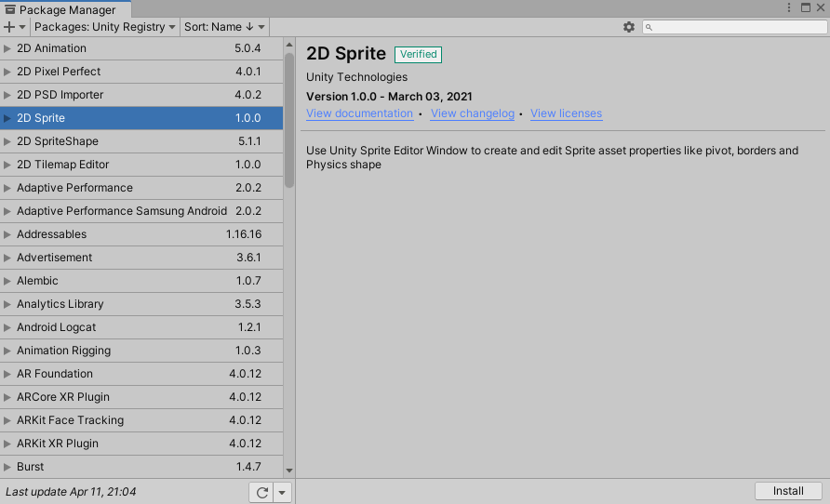Open the Sort: Name dropdown
The image size is (830, 504).
[x=224, y=27]
